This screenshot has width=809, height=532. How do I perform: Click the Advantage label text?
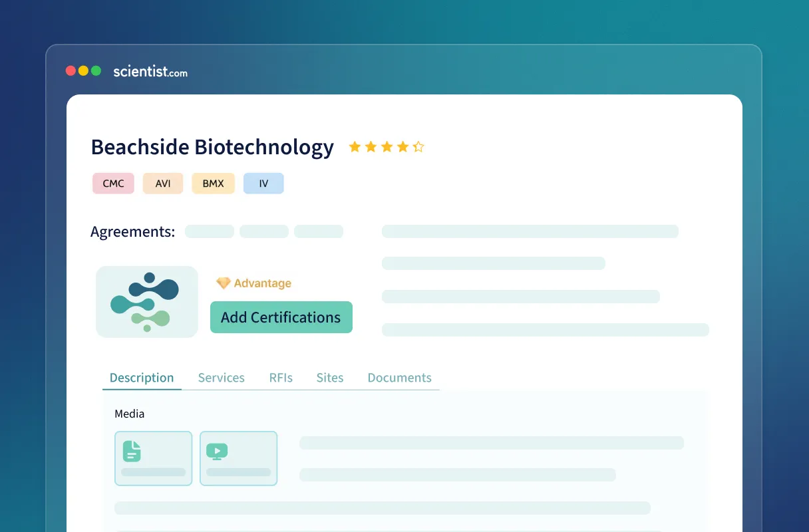point(263,283)
